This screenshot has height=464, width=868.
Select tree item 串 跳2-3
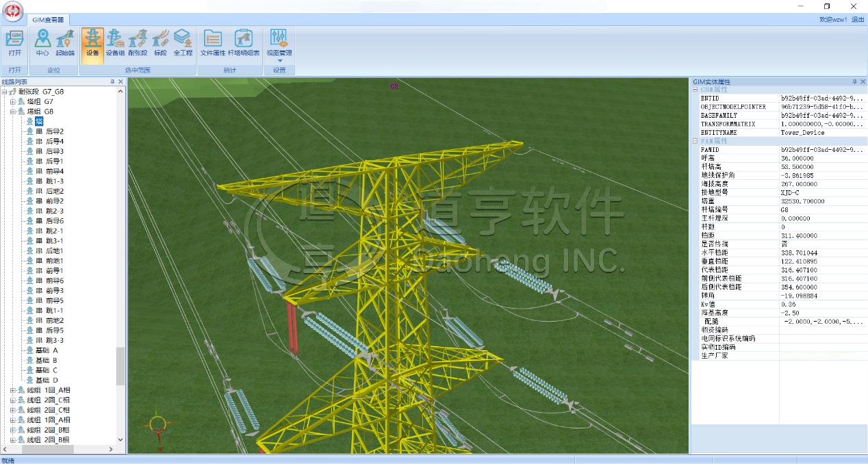coord(49,211)
